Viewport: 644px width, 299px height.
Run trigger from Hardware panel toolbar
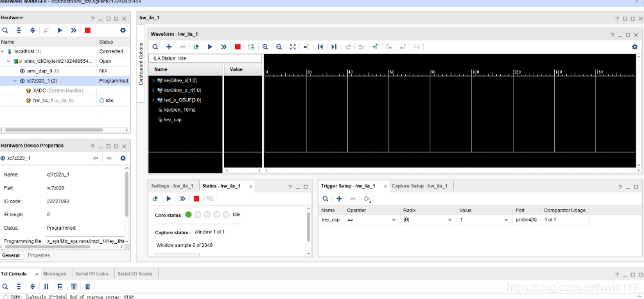coord(60,30)
